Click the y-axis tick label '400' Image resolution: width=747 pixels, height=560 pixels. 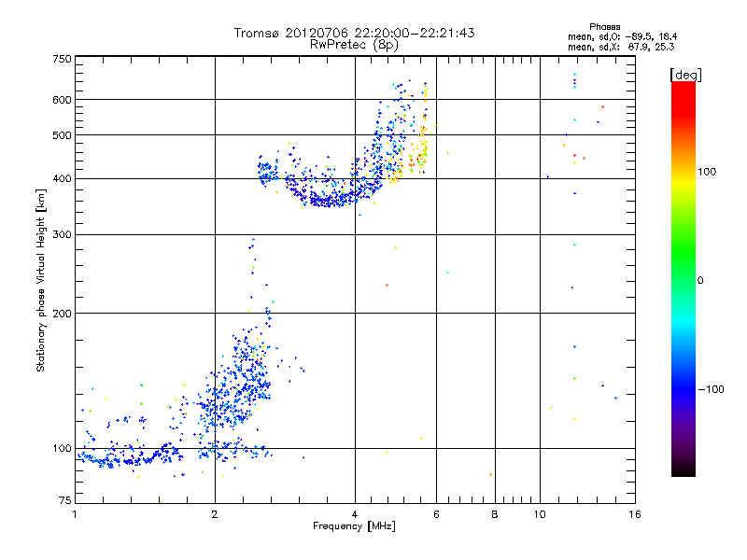pyautogui.click(x=62, y=179)
